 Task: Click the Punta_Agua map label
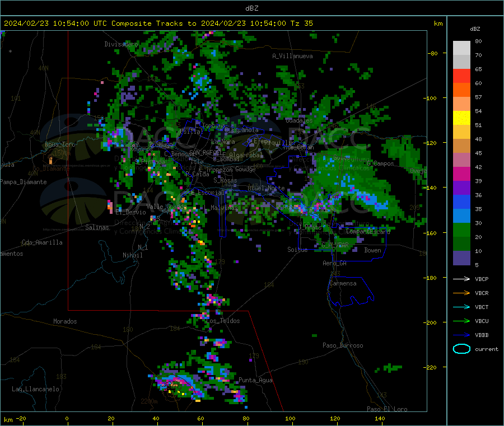coord(255,380)
